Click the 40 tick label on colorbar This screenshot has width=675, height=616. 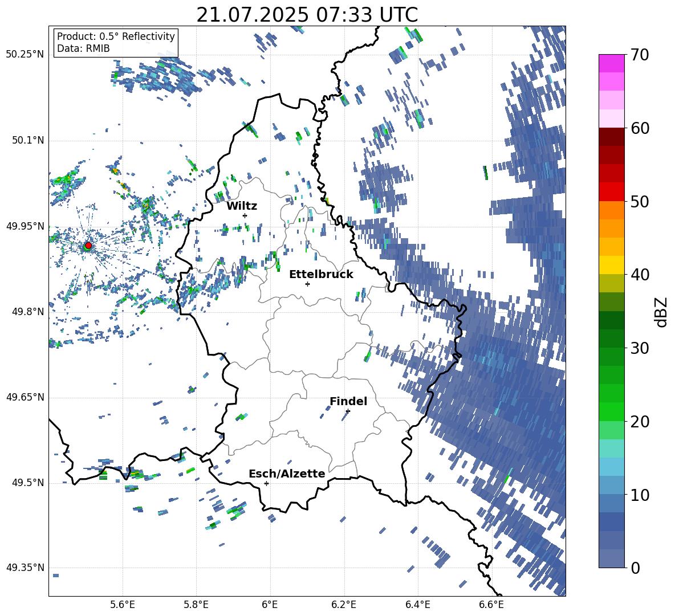click(x=639, y=275)
